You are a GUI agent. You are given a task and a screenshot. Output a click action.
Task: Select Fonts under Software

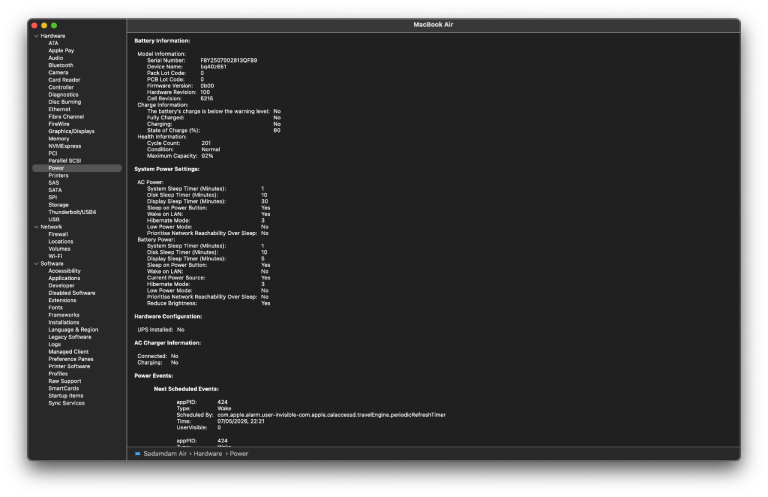(x=55, y=308)
